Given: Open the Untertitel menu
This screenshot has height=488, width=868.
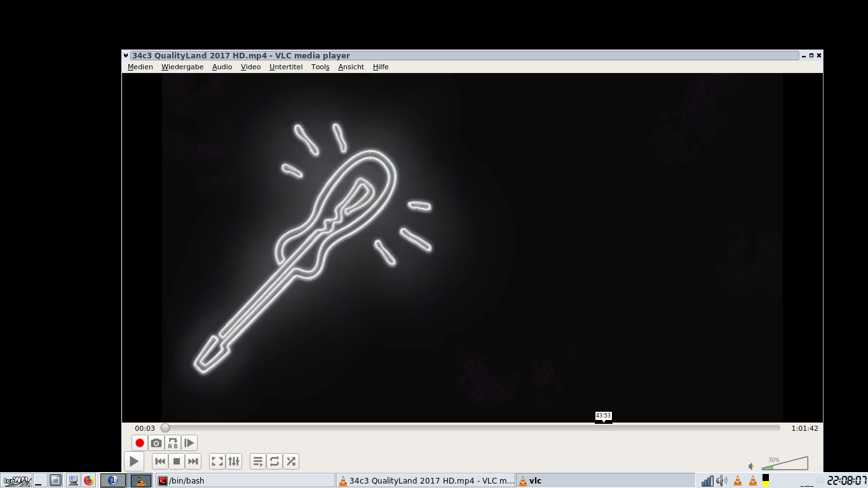Looking at the screenshot, I should (286, 67).
